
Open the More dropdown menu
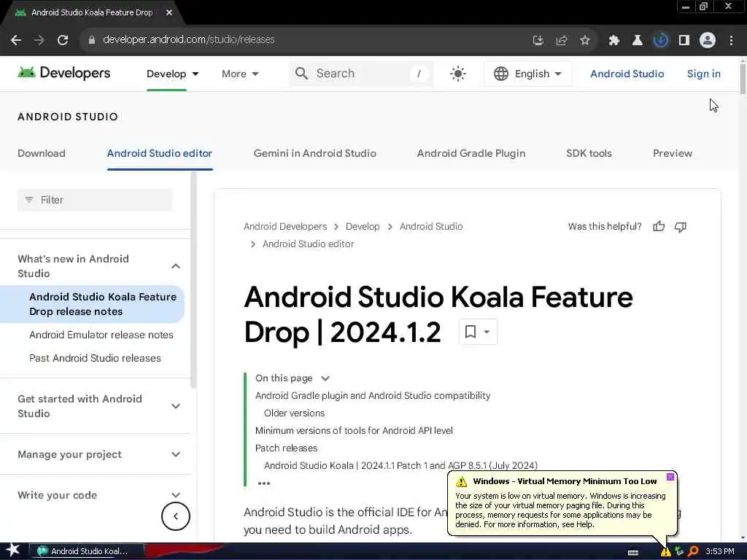pos(240,74)
